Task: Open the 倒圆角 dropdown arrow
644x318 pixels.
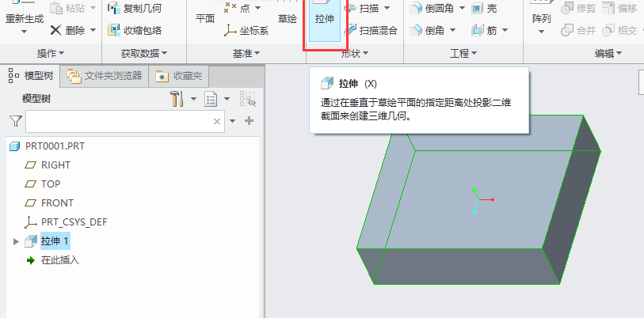Action: [x=462, y=8]
